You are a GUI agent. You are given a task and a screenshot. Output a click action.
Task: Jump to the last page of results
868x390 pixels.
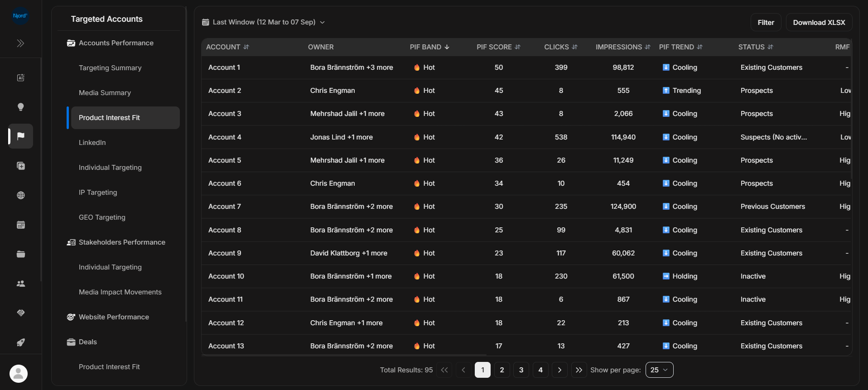click(579, 370)
